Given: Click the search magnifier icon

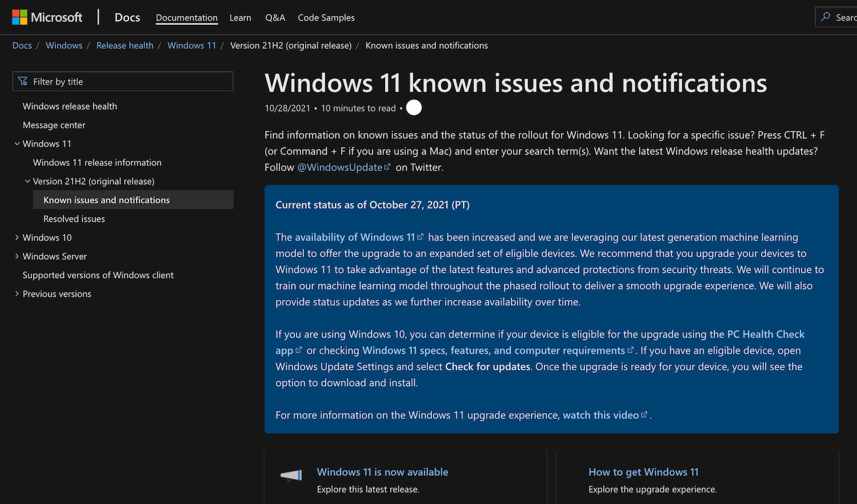Looking at the screenshot, I should pyautogui.click(x=826, y=17).
